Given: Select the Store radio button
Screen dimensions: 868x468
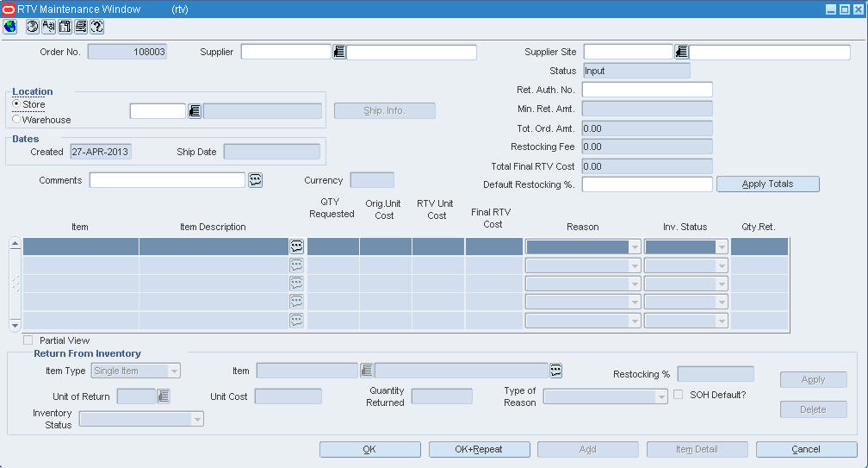Looking at the screenshot, I should (x=16, y=104).
